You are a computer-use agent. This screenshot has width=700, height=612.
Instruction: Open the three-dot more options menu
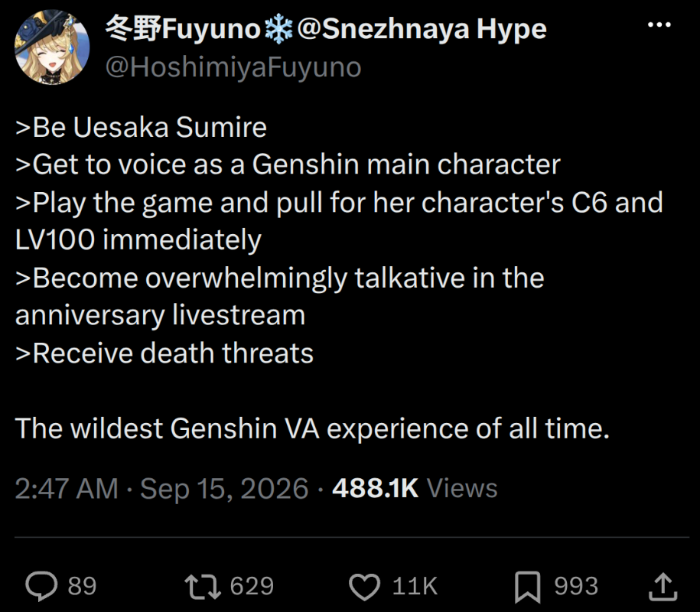pos(659,24)
